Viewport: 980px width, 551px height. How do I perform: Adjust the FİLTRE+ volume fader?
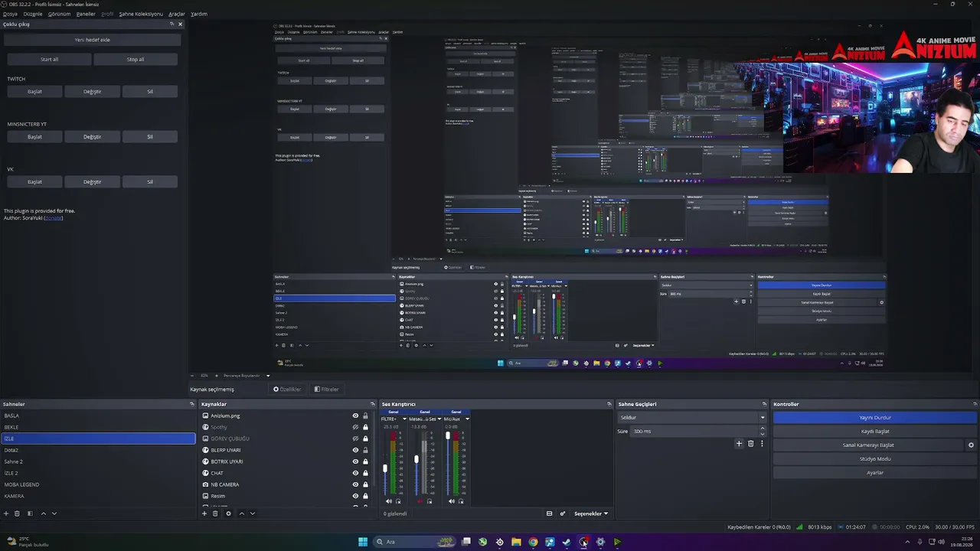[385, 468]
